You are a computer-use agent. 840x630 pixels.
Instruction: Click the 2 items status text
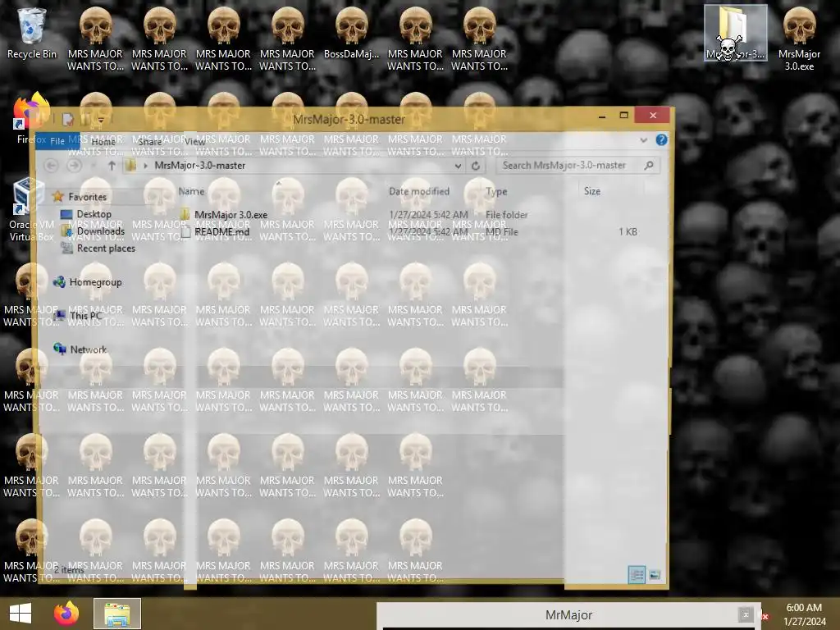[x=69, y=570]
